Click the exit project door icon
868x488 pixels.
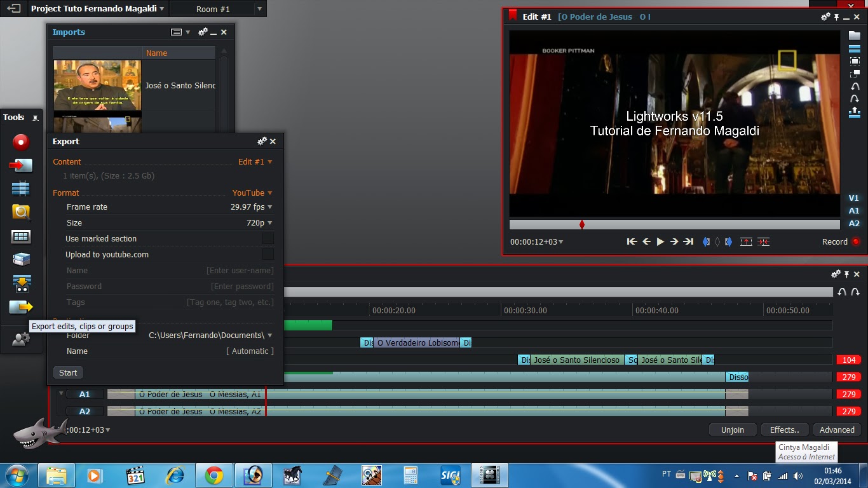coord(13,9)
